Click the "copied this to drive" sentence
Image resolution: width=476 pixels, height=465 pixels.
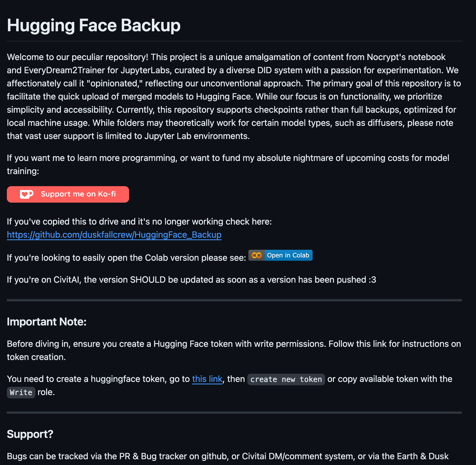[139, 222]
